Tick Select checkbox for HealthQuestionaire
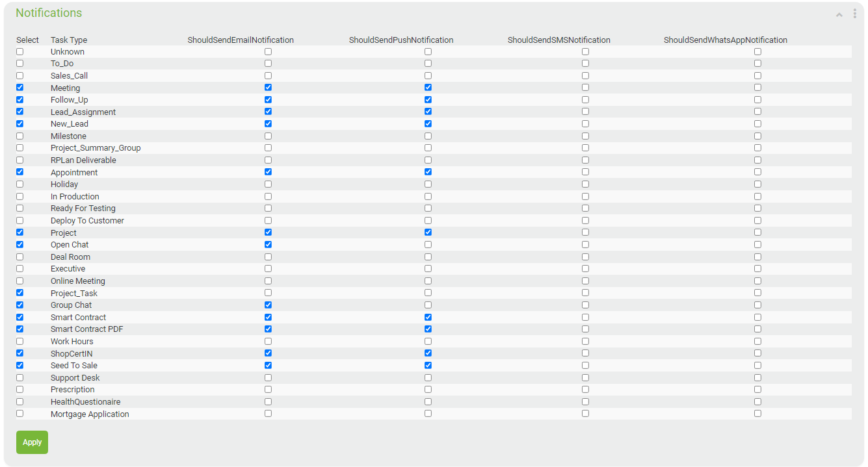 [20, 401]
